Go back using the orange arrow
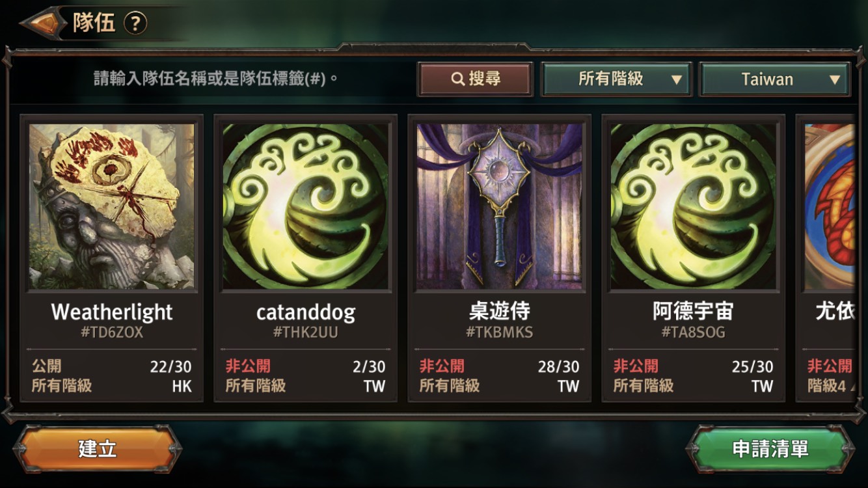This screenshot has height=488, width=868. (44, 23)
